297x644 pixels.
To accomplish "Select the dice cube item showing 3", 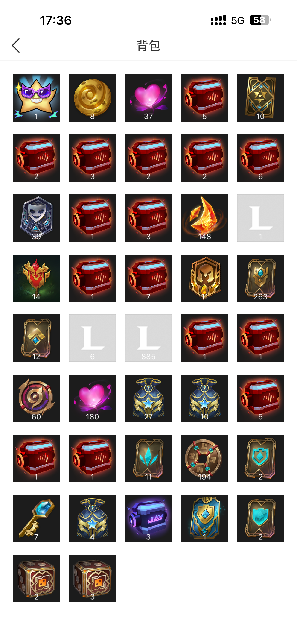I will tap(93, 578).
